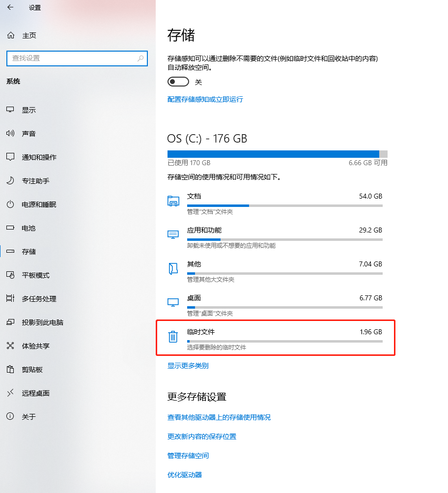Image resolution: width=448 pixels, height=493 pixels.
Task: Click the search magnifier icon
Action: point(140,58)
